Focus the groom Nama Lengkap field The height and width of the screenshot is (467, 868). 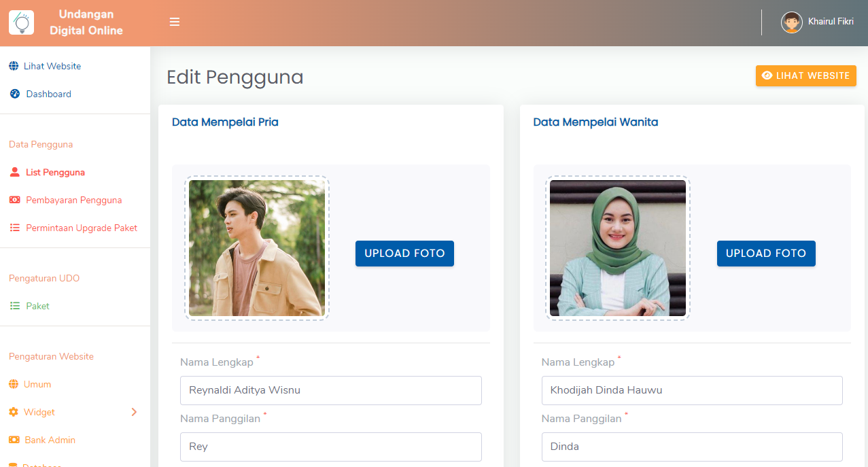coord(331,390)
